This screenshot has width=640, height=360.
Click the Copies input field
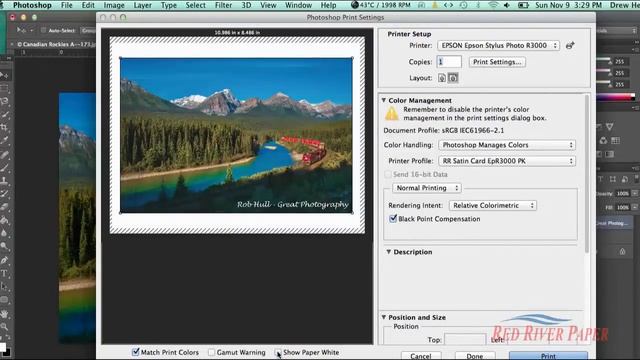pyautogui.click(x=449, y=62)
